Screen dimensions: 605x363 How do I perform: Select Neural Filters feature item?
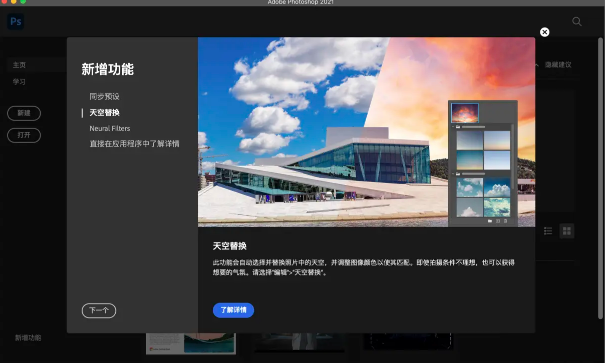pos(110,128)
